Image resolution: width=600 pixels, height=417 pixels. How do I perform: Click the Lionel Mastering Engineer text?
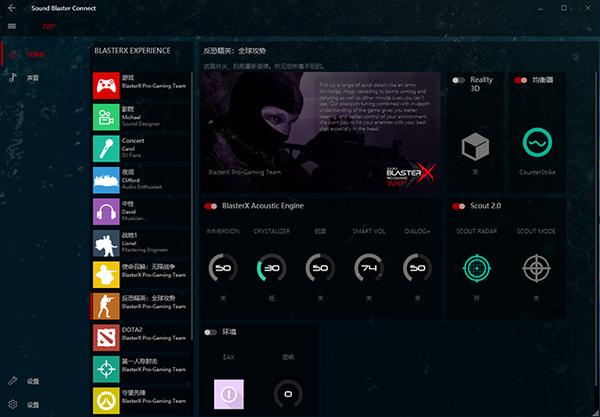tap(145, 246)
